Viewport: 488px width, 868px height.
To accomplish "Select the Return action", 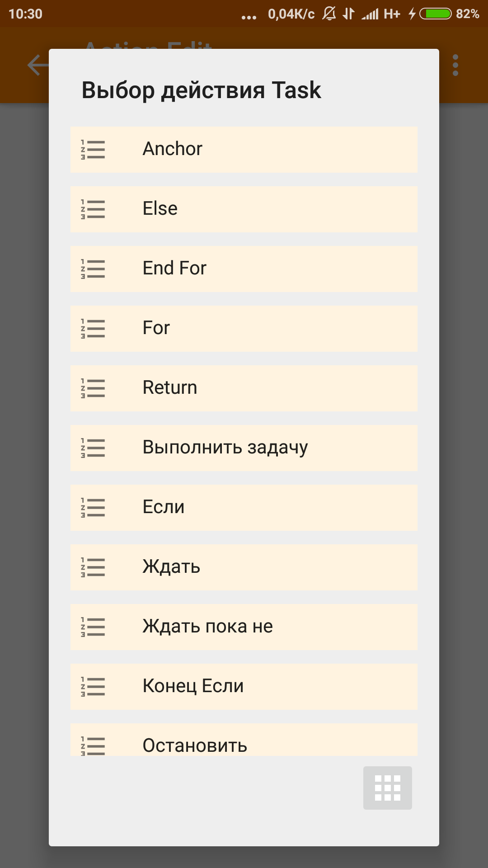I will tap(244, 388).
